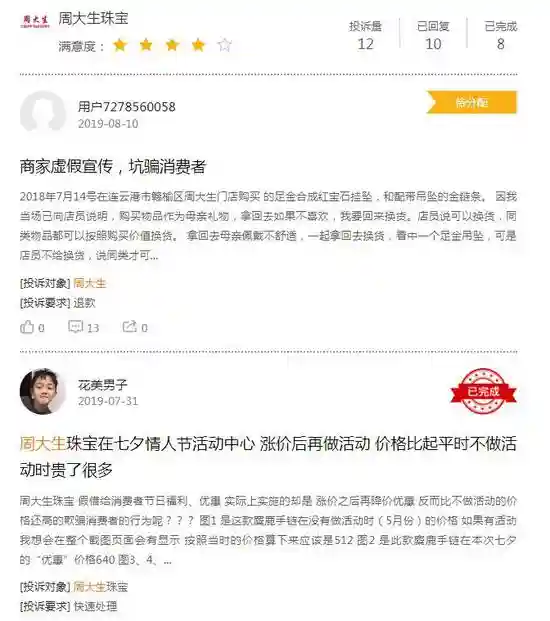This screenshot has height=621, width=550.
Task: Like the first complaint with thumbs-up icon
Action: coord(27,327)
